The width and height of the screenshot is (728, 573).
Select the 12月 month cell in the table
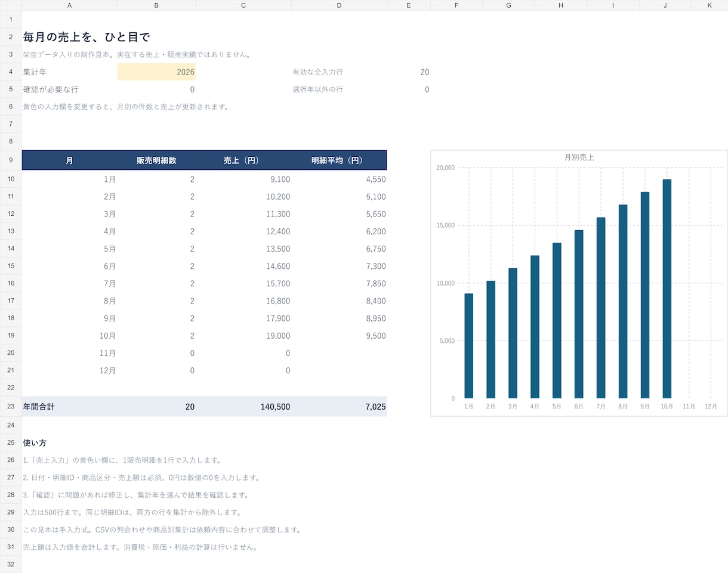[x=70, y=370]
